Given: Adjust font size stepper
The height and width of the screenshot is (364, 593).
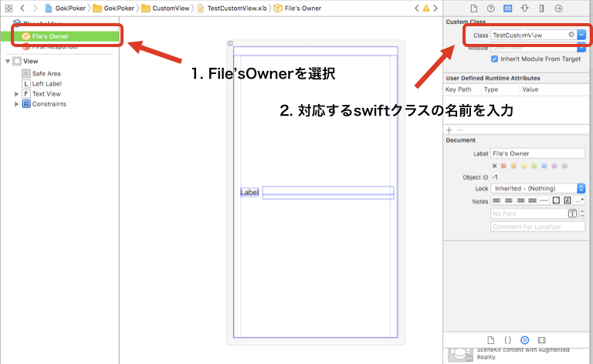Looking at the screenshot, I should tap(582, 214).
